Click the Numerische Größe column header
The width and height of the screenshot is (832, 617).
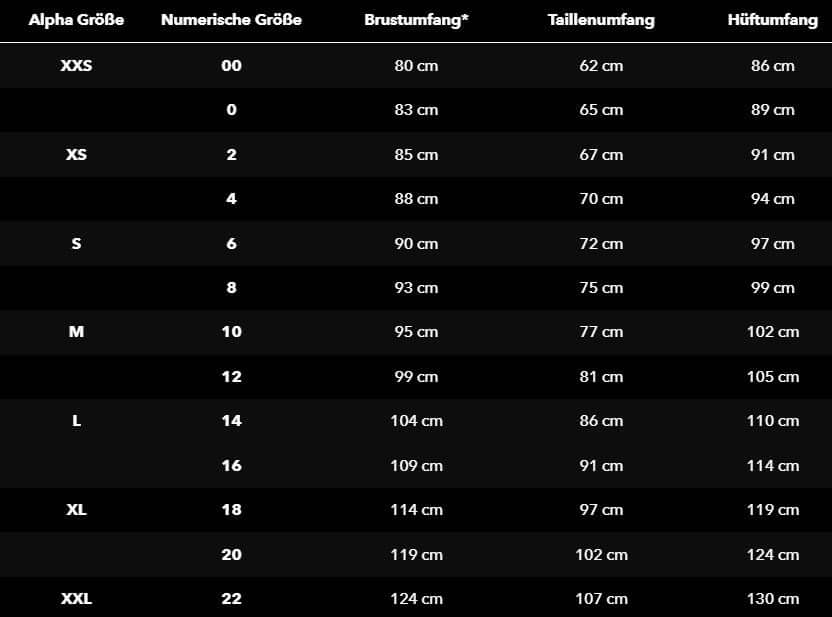(x=231, y=20)
